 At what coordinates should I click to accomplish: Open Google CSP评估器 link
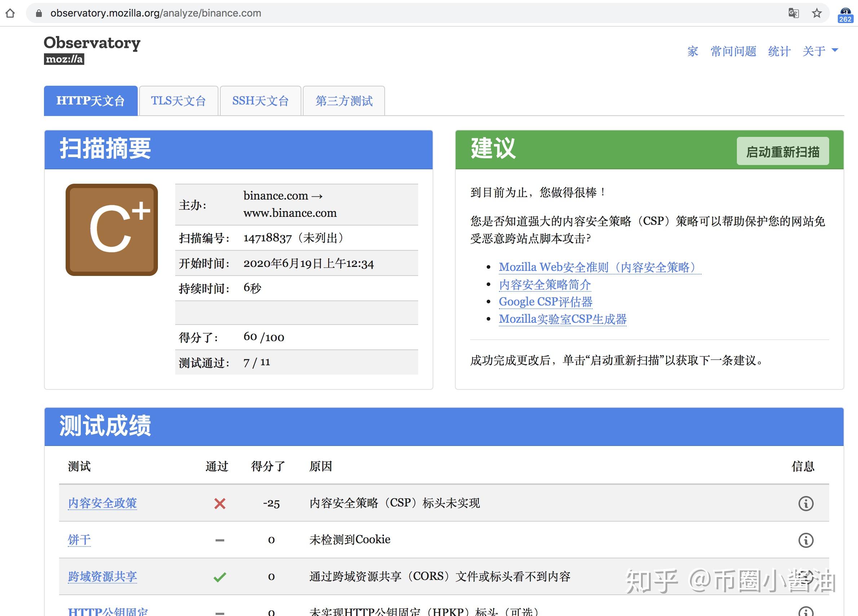[545, 302]
